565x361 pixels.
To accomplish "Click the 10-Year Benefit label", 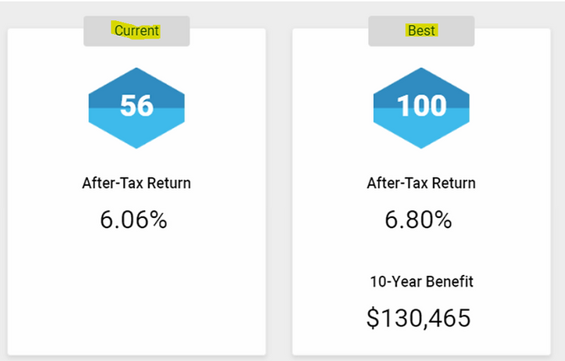I will (x=422, y=282).
